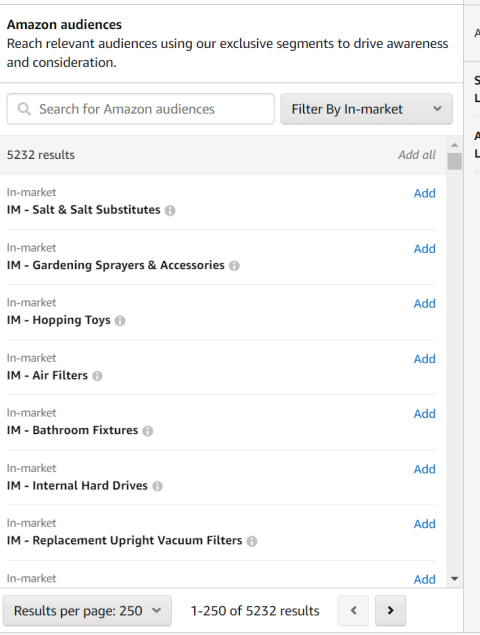This screenshot has height=635, width=480.
Task: Add the partially visible last audience row
Action: pos(425,579)
